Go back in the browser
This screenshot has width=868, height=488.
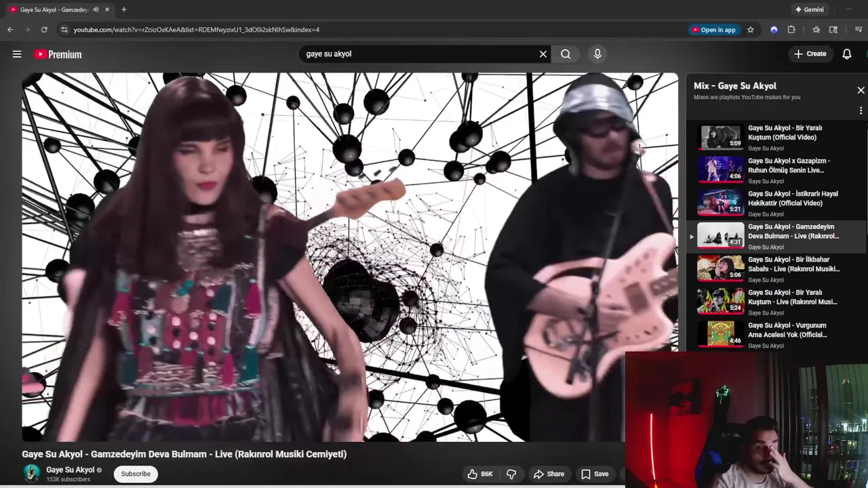click(10, 30)
